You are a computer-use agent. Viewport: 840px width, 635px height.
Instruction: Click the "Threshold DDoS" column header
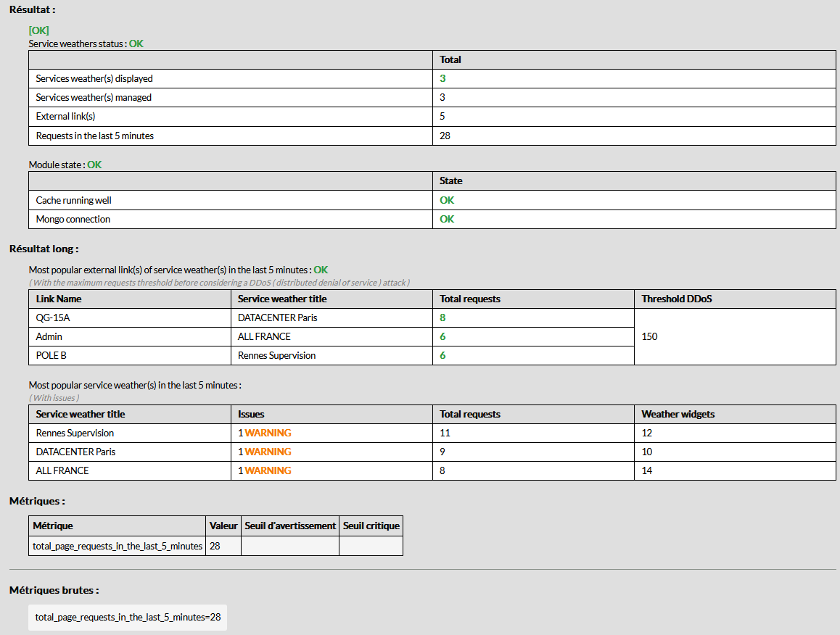point(676,299)
